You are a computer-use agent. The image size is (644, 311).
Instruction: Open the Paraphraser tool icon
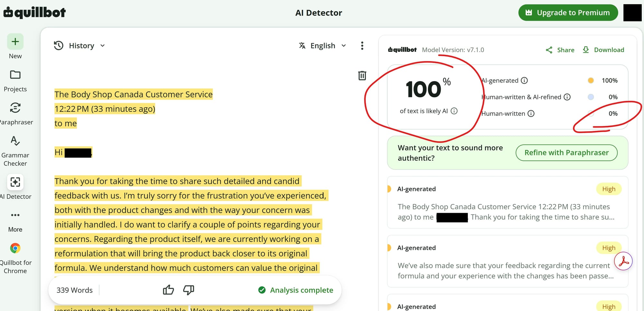point(15,108)
